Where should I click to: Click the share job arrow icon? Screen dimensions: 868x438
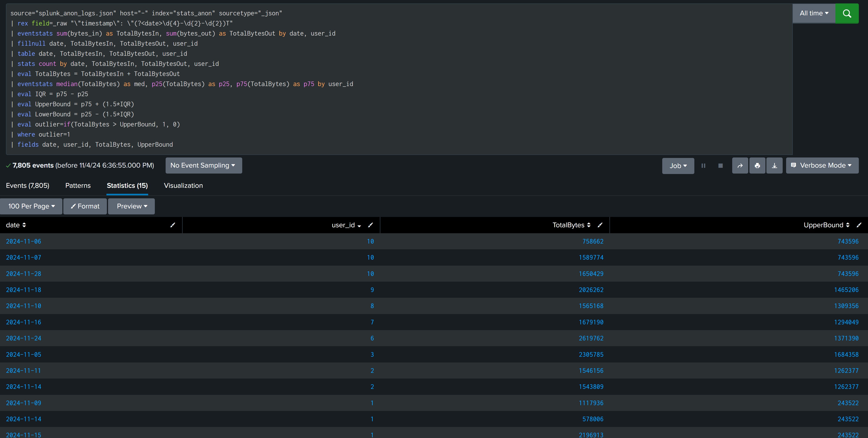click(740, 166)
